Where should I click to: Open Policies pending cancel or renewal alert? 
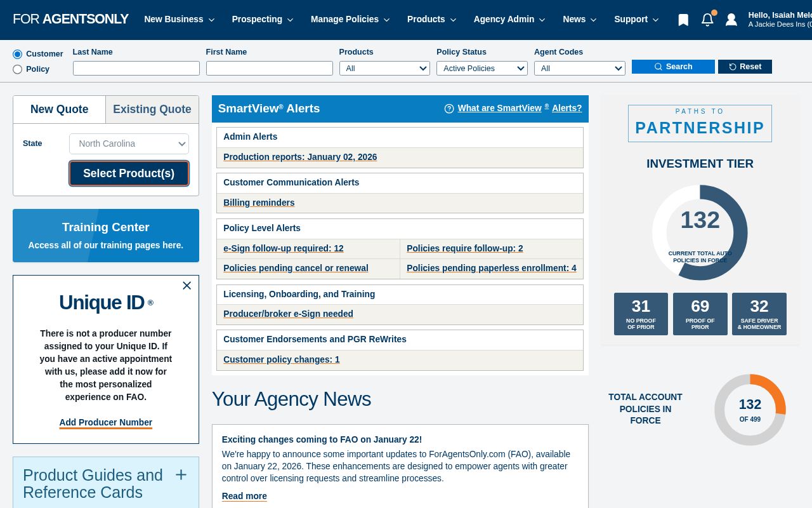296,269
